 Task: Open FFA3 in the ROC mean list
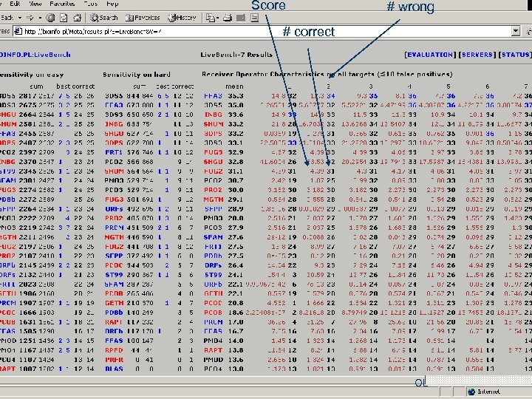[x=213, y=96]
